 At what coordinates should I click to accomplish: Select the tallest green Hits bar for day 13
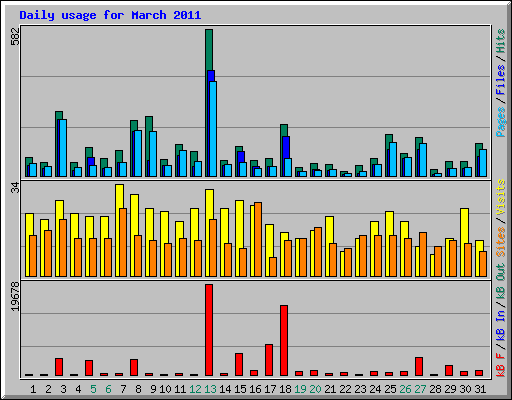pyautogui.click(x=209, y=50)
